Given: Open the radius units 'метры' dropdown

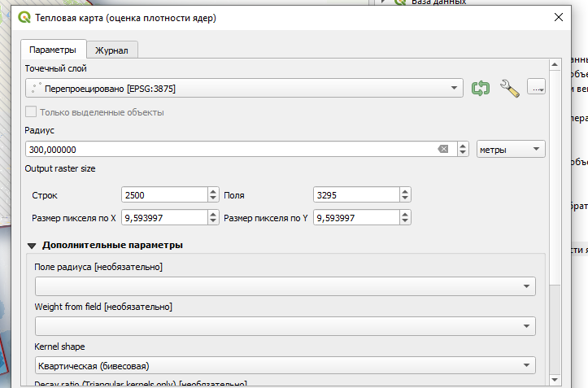Looking at the screenshot, I should pyautogui.click(x=511, y=150).
